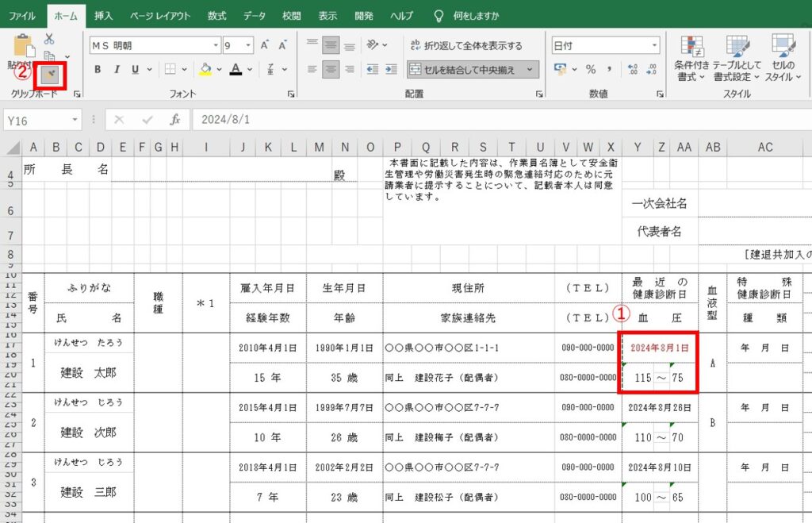Open the number format dialog launcher
812x523 pixels.
660,94
